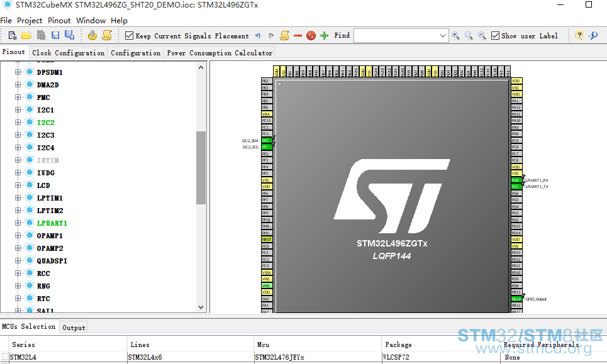Click the Generate report scroll icon
The height and width of the screenshot is (364, 607).
(107, 36)
